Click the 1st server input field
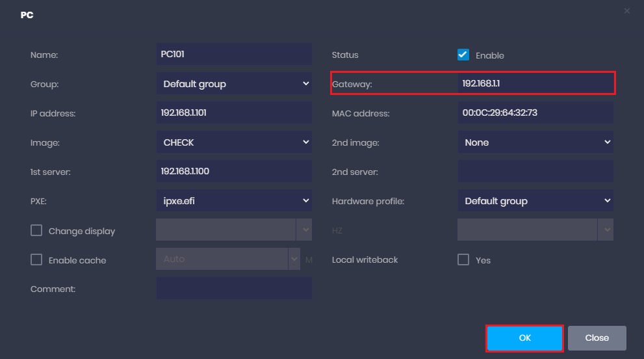The image size is (644, 359). tap(234, 172)
